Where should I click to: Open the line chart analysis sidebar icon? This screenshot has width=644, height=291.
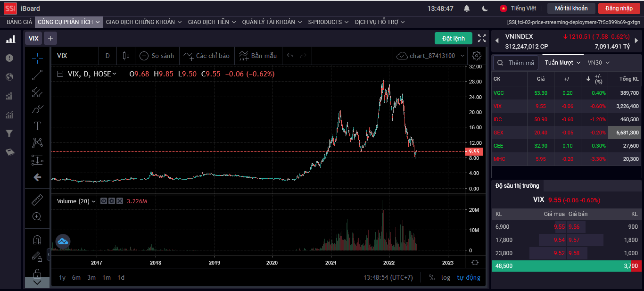point(9,115)
